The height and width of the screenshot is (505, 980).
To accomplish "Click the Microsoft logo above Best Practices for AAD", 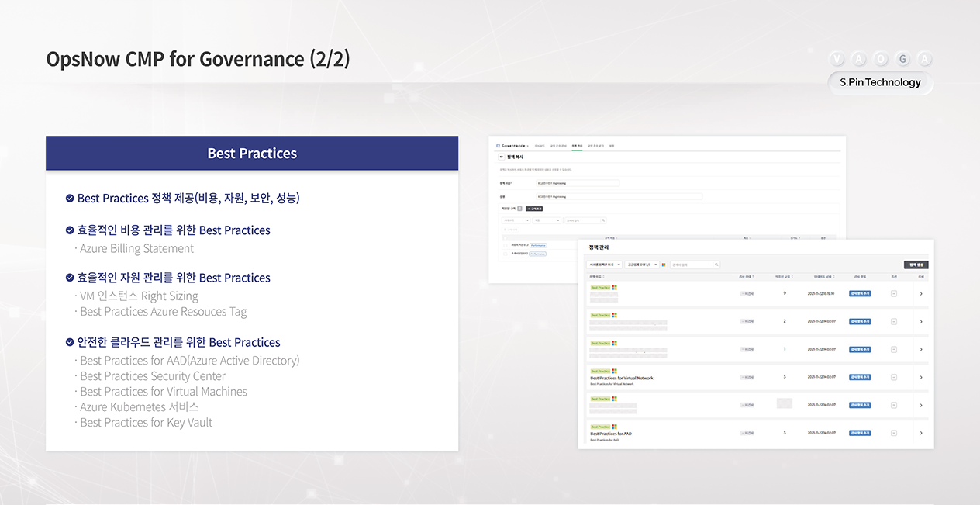I will click(614, 427).
